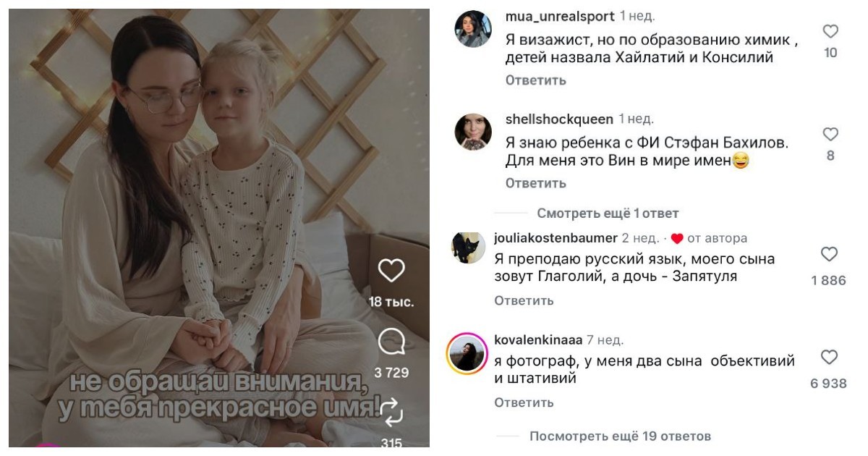Reply to shellshockqueen via Ответить
This screenshot has width=868, height=456.
click(x=535, y=183)
